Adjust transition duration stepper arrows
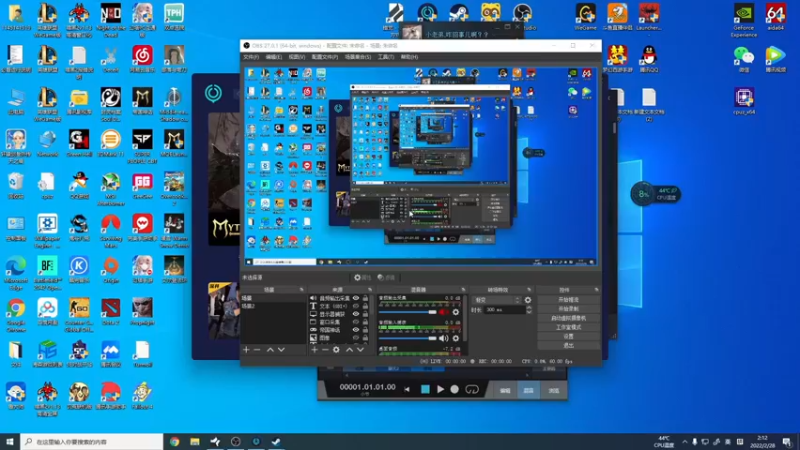800x450 pixels. tap(529, 310)
